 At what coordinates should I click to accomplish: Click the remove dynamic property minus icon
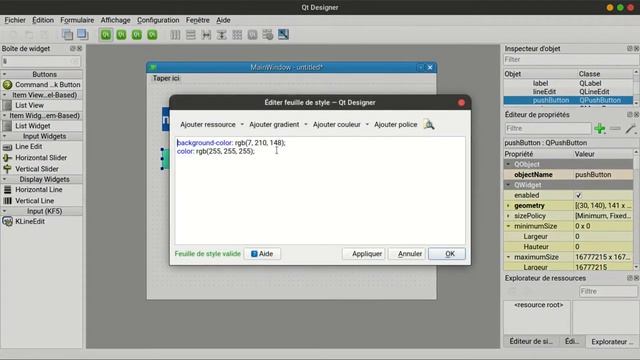tap(615, 129)
